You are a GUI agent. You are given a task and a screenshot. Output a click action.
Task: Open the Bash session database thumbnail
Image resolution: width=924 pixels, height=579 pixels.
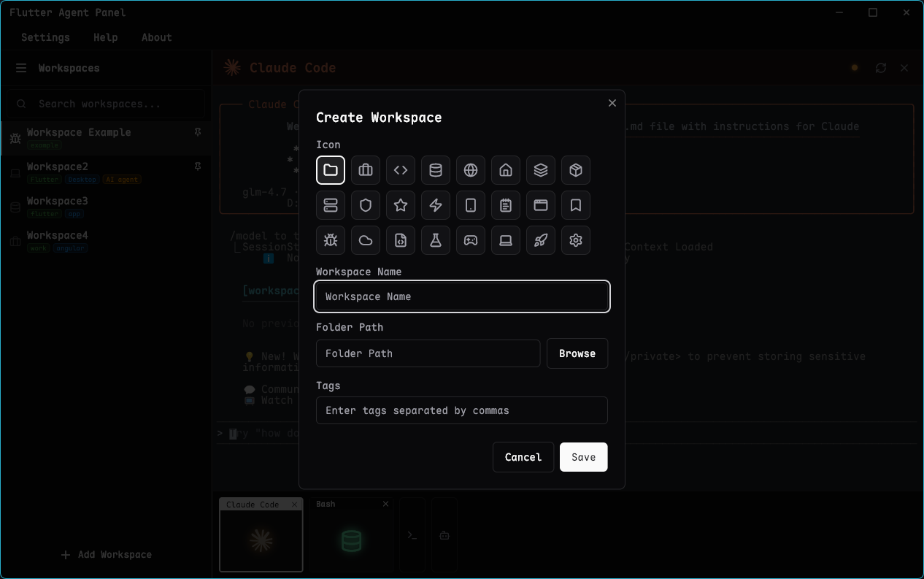pos(352,540)
